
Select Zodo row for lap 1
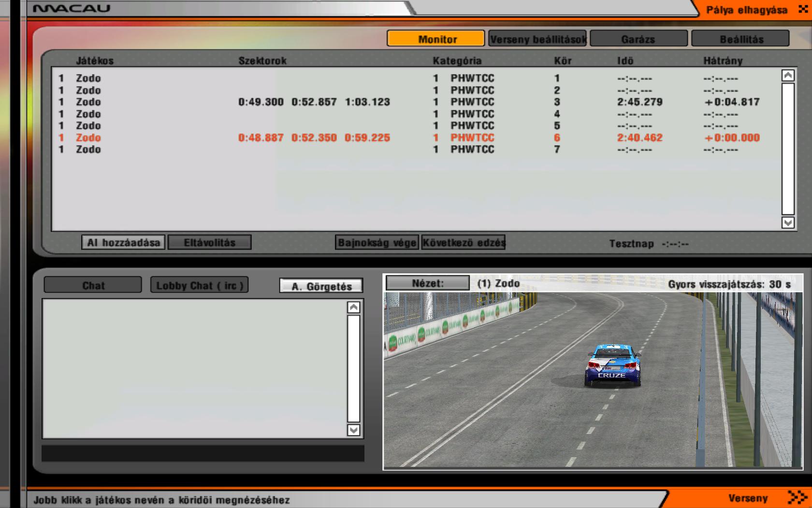416,78
